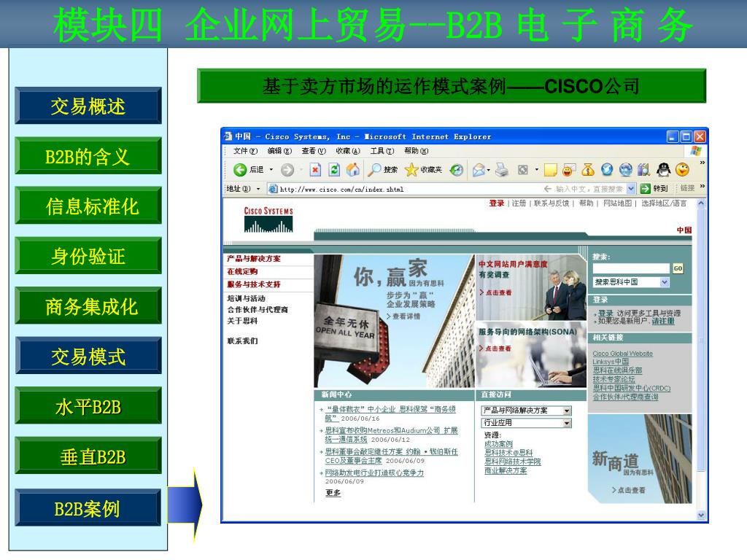
Task: Expand the address bar URL dropdown
Action: click(631, 189)
